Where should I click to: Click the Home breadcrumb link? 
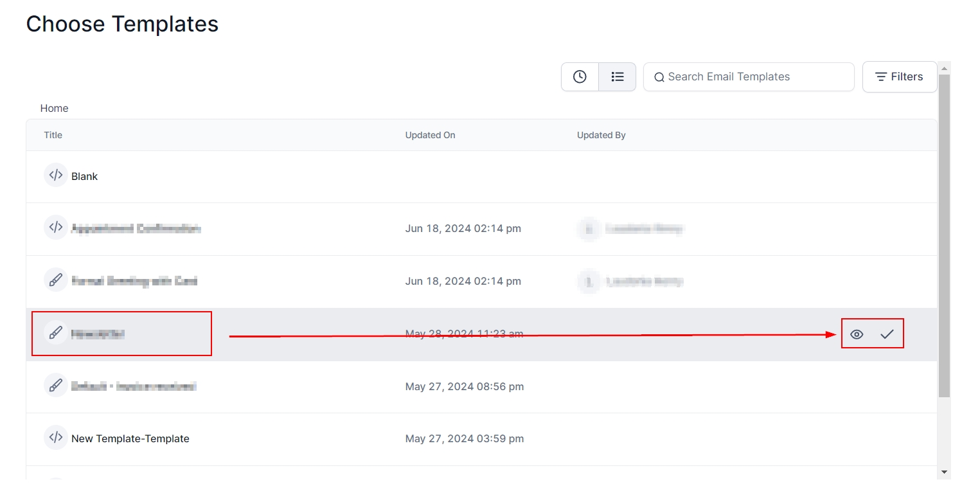coord(54,108)
